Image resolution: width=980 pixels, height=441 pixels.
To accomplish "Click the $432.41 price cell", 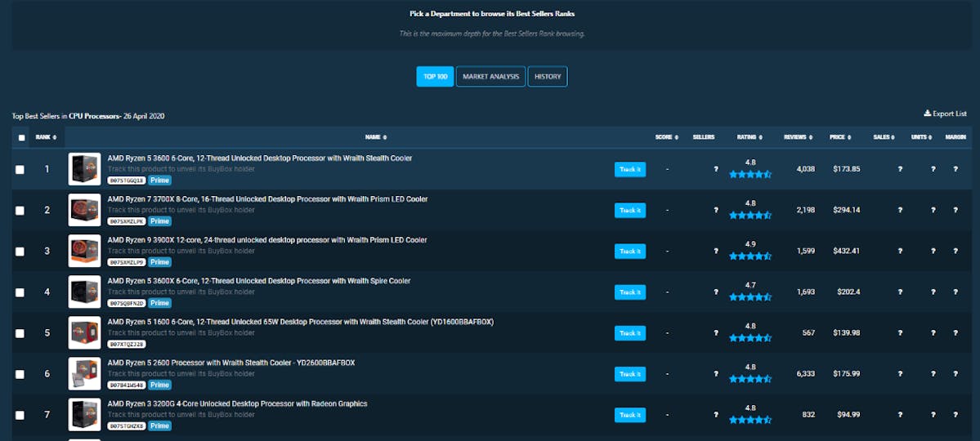I will [846, 251].
